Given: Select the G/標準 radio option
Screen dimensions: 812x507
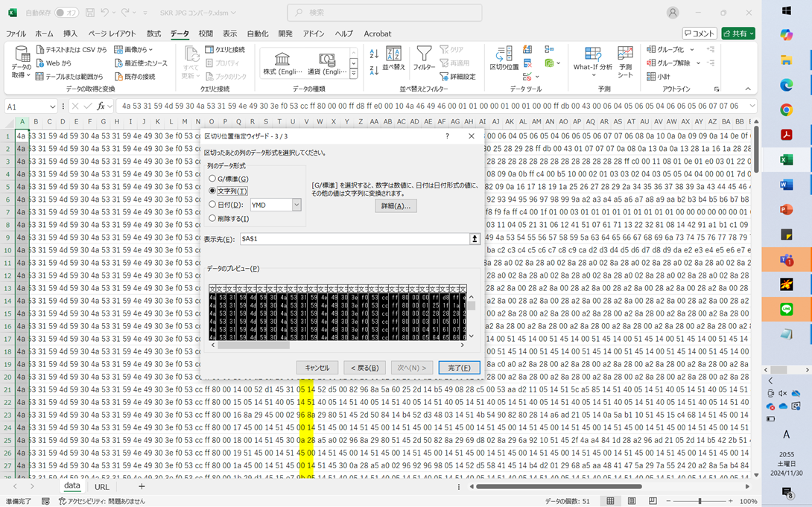Looking at the screenshot, I should (212, 179).
